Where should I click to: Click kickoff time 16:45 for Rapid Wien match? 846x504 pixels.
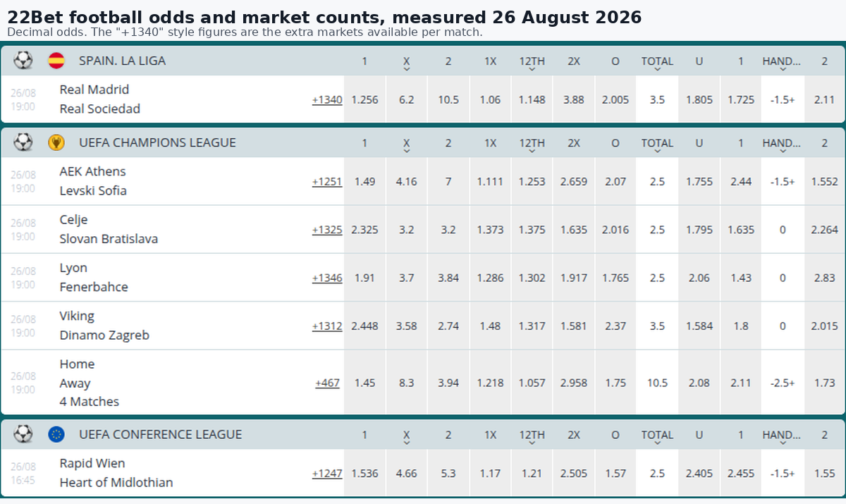[23, 481]
